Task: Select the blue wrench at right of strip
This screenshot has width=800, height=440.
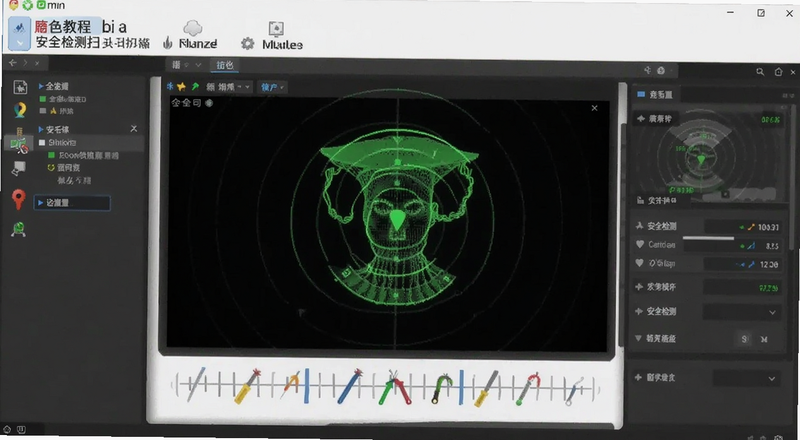Action: [x=573, y=392]
